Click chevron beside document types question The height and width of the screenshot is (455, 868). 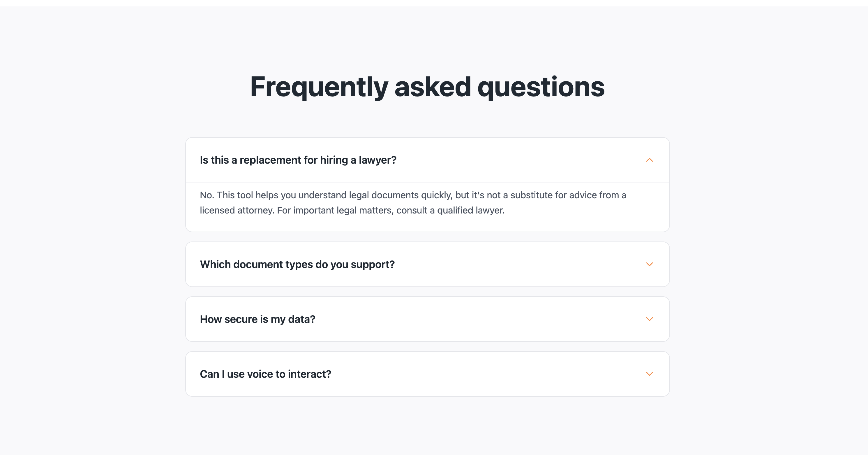click(x=649, y=264)
